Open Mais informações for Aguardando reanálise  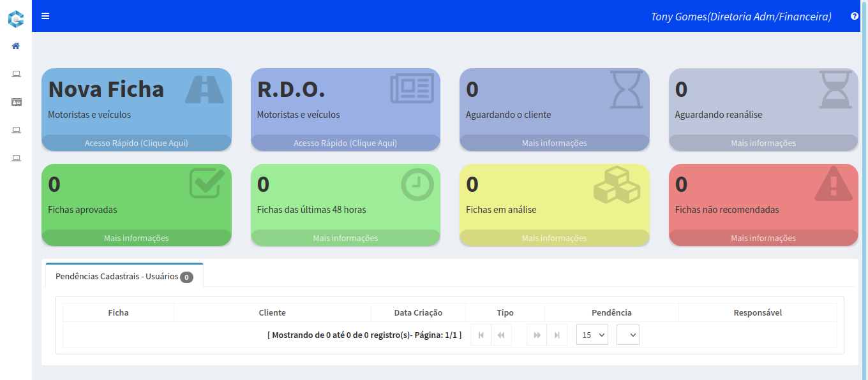point(763,143)
